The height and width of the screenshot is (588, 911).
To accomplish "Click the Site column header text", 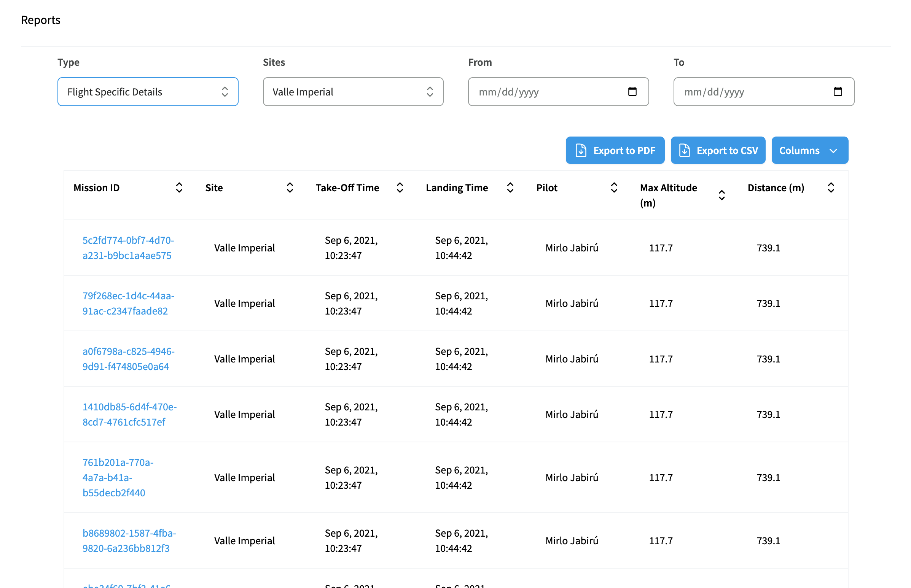I will click(x=214, y=188).
